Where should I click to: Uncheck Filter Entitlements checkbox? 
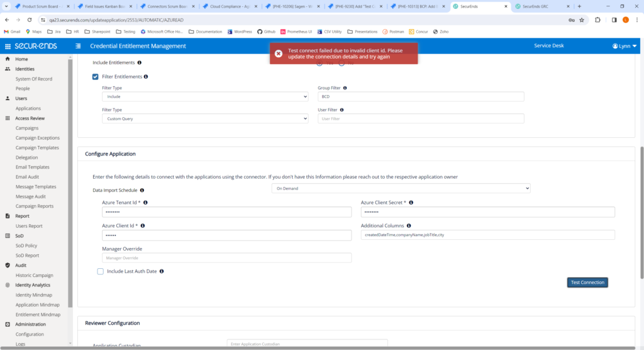pyautogui.click(x=96, y=77)
